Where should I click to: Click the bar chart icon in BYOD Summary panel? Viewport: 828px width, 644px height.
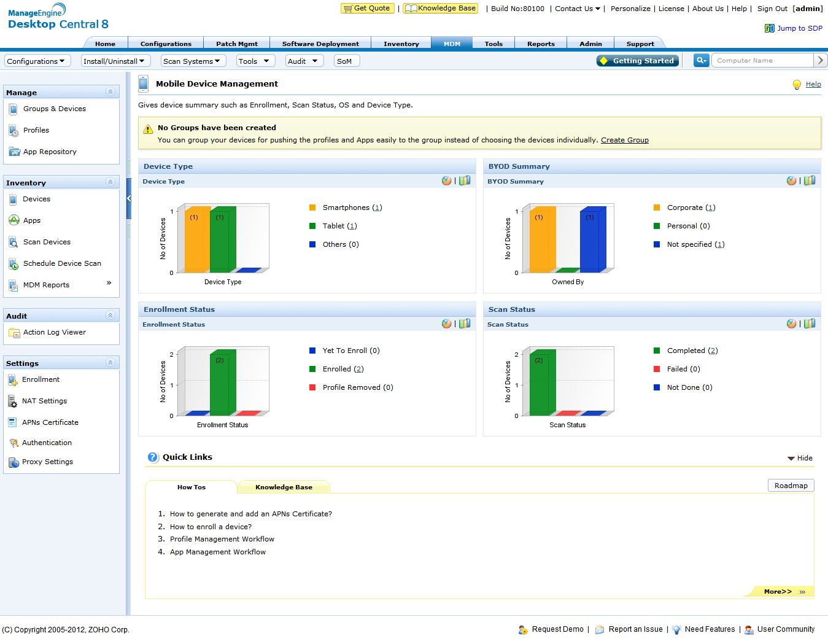(x=810, y=181)
